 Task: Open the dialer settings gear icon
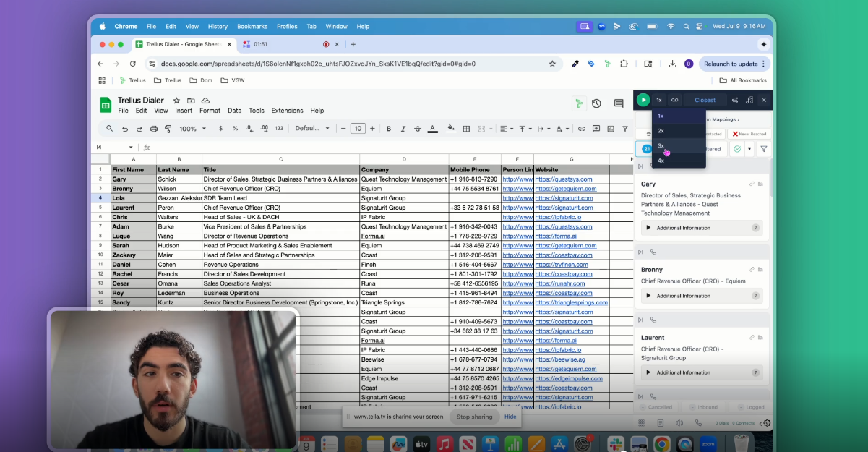767,423
